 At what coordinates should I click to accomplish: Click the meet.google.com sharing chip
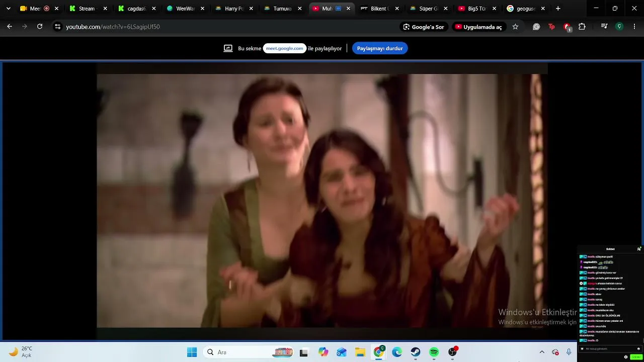click(x=285, y=48)
